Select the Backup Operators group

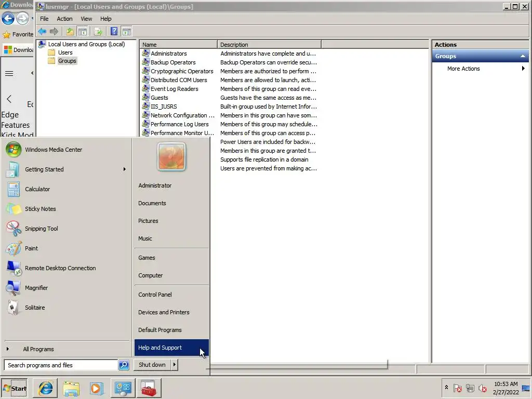(173, 62)
